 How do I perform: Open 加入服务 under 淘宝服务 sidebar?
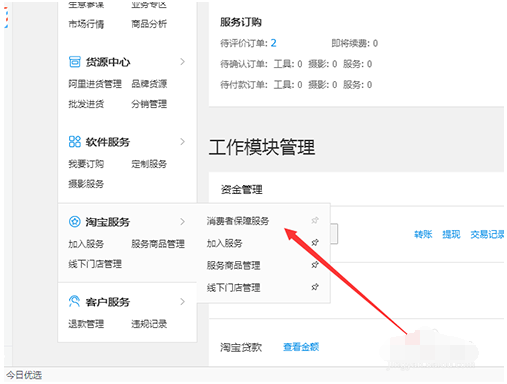tap(86, 244)
